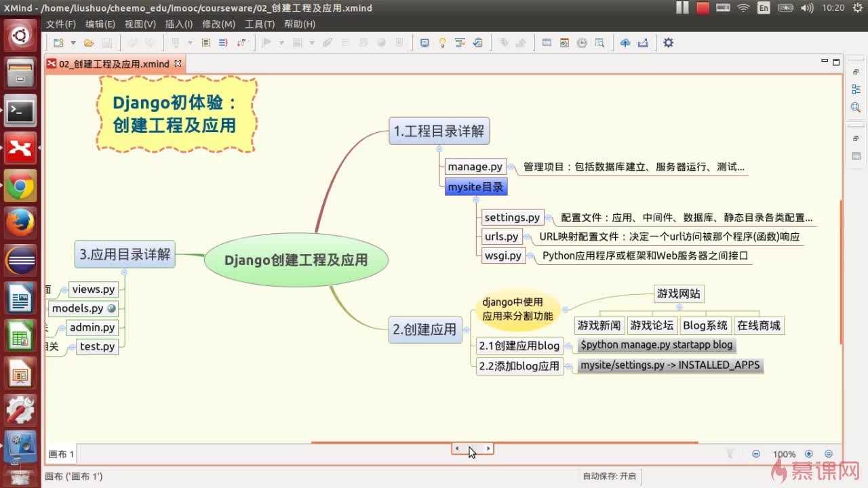Select the 游戏新闻 topic
This screenshot has height=488, width=868.
click(x=599, y=325)
